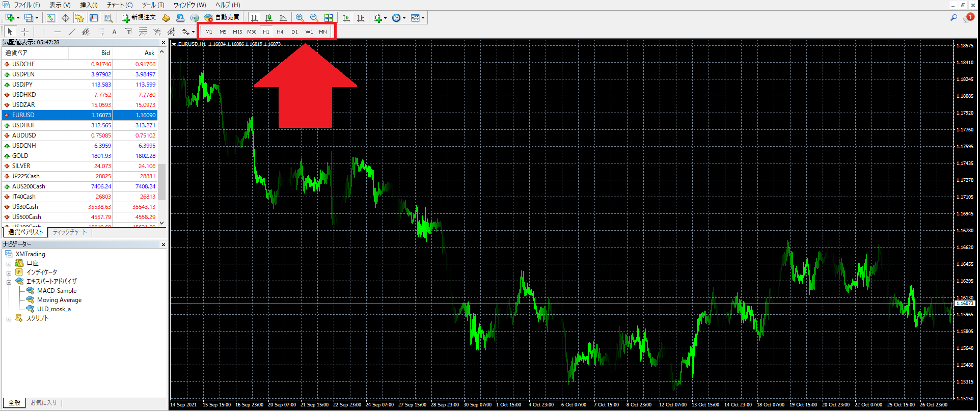Viewport: 980px width, 412px height.
Task: Select the trendline drawing tool
Action: click(72, 32)
